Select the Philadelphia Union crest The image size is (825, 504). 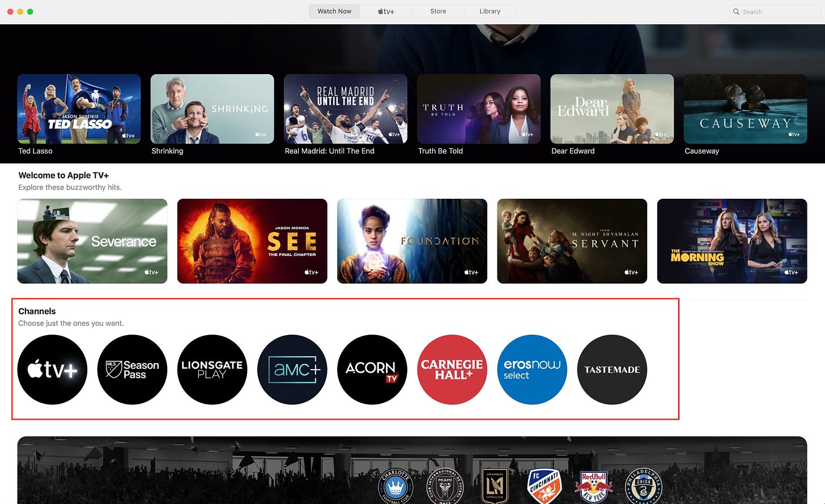click(x=643, y=487)
